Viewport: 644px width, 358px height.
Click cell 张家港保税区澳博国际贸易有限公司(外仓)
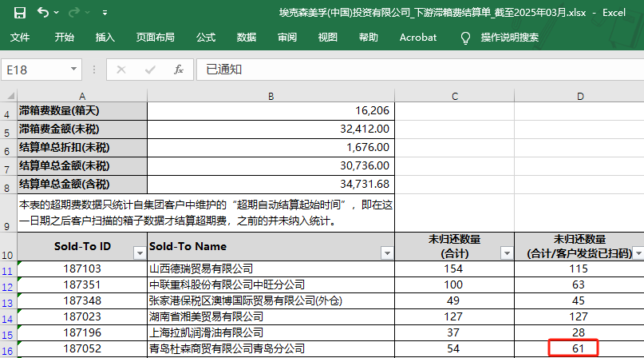(271, 300)
